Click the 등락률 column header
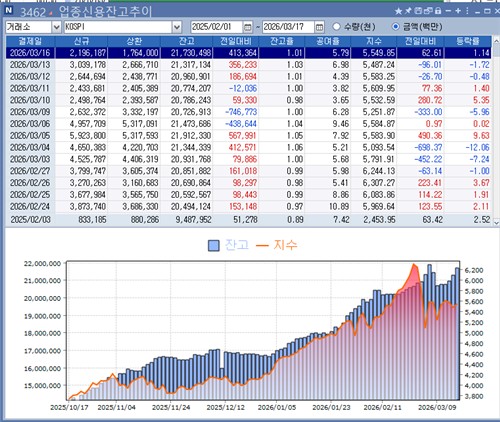The image size is (500, 422). pos(468,41)
